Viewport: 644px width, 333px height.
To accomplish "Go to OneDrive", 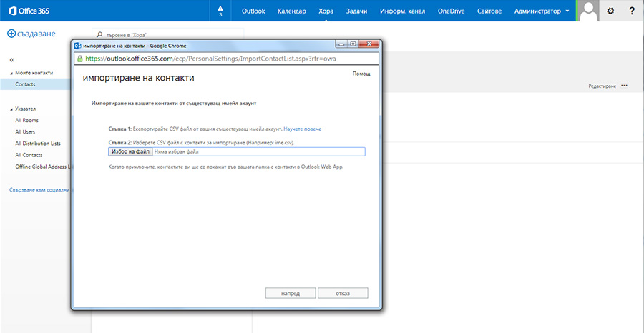I will [452, 11].
